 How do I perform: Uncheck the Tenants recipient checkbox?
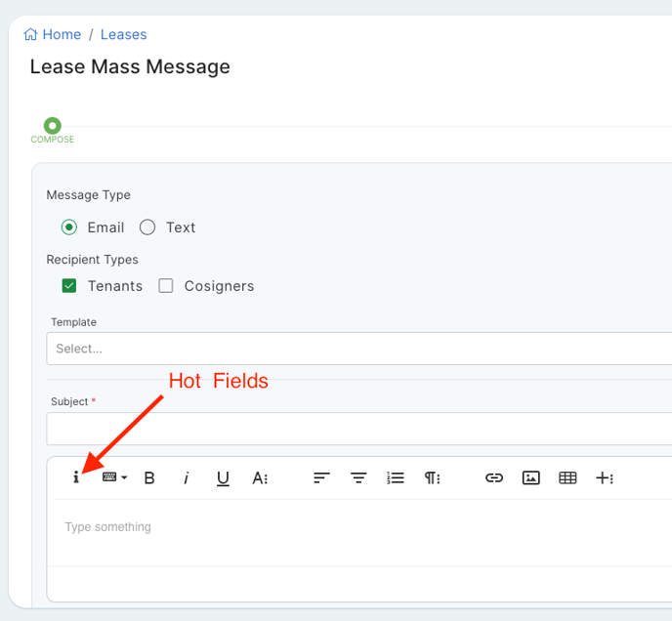point(69,286)
